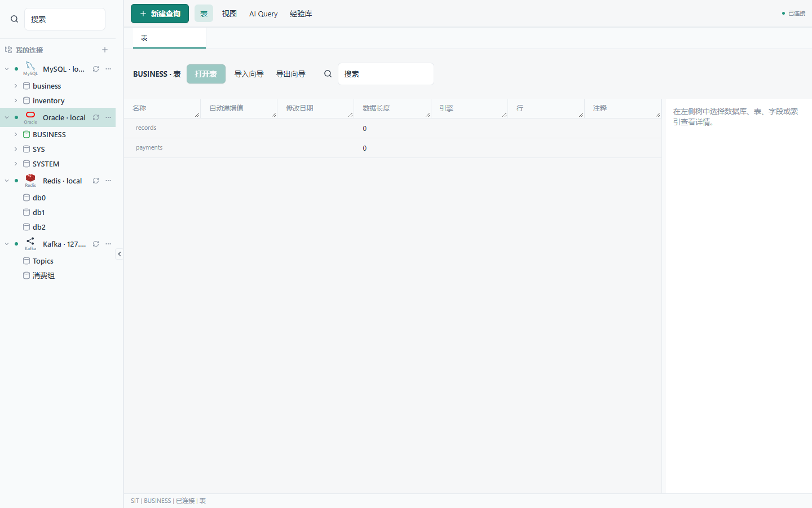Expand the SYSTEM schema node

[16, 164]
